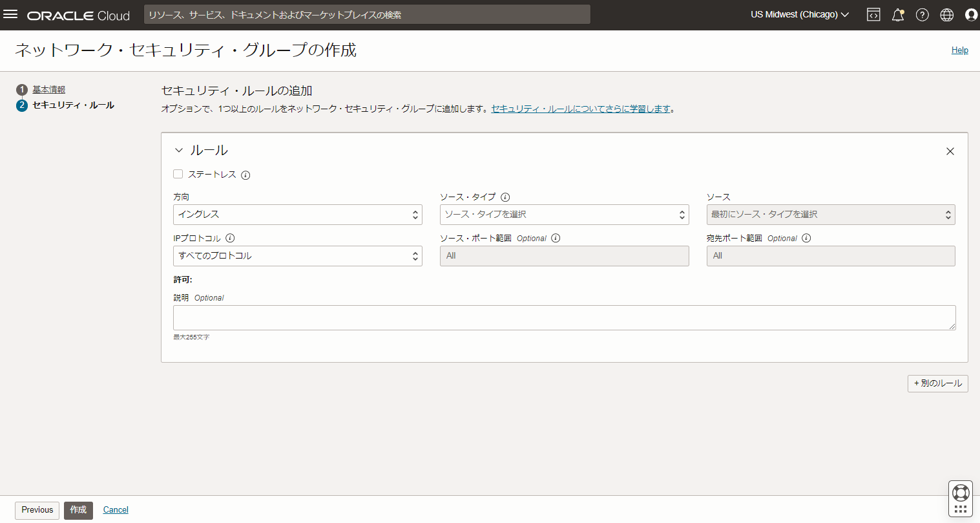Add another rule with +別のルール
This screenshot has height=523, width=980.
pos(938,383)
